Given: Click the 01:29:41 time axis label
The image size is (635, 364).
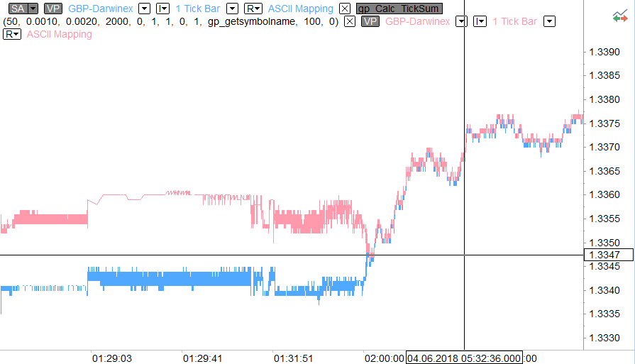Looking at the screenshot, I should point(202,358).
